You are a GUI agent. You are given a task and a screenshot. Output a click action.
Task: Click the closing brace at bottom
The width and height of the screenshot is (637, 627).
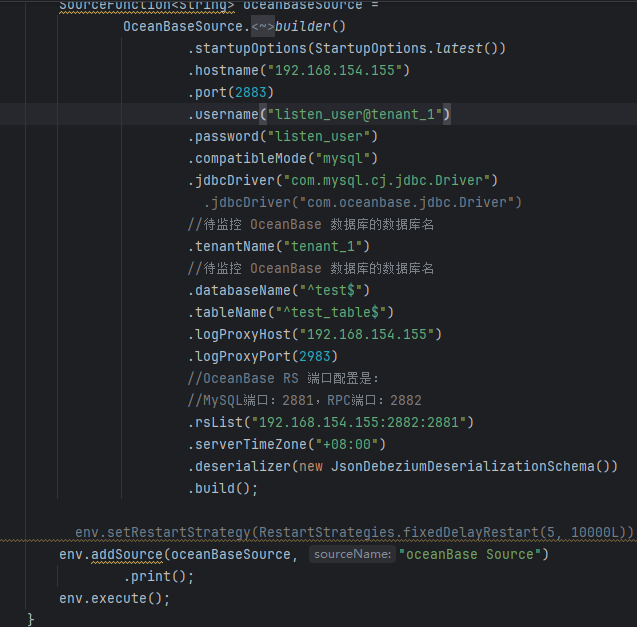(30, 619)
